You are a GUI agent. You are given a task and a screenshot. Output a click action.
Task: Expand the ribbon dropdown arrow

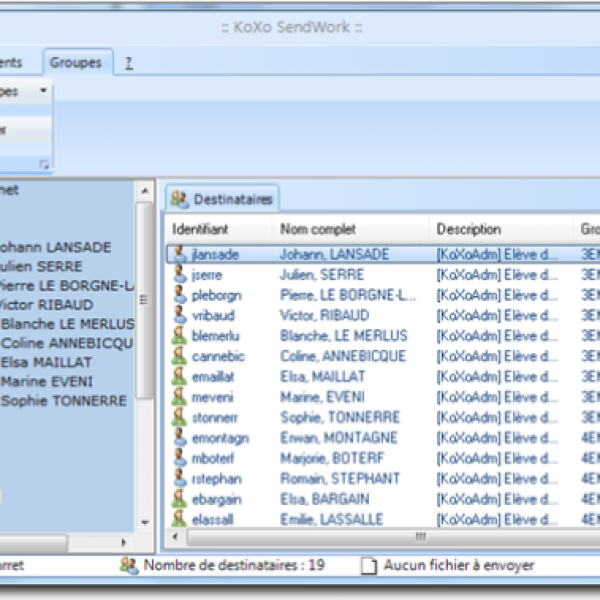[43, 91]
